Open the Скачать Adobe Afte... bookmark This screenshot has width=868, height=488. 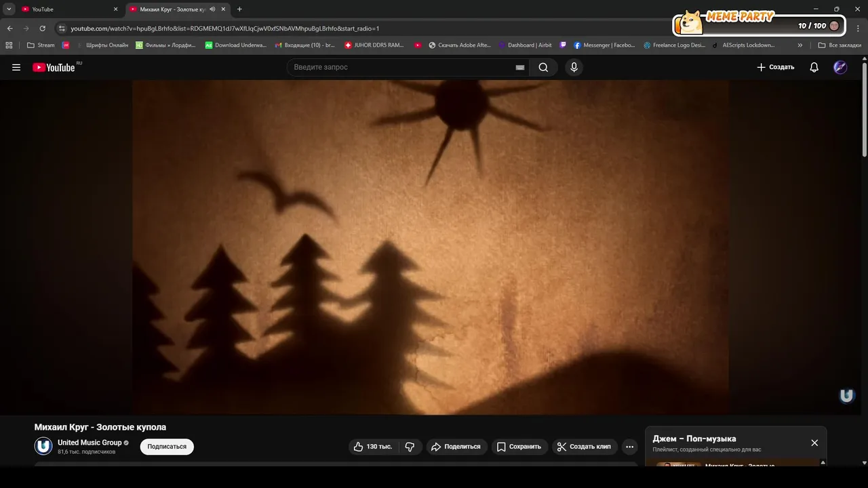point(460,45)
